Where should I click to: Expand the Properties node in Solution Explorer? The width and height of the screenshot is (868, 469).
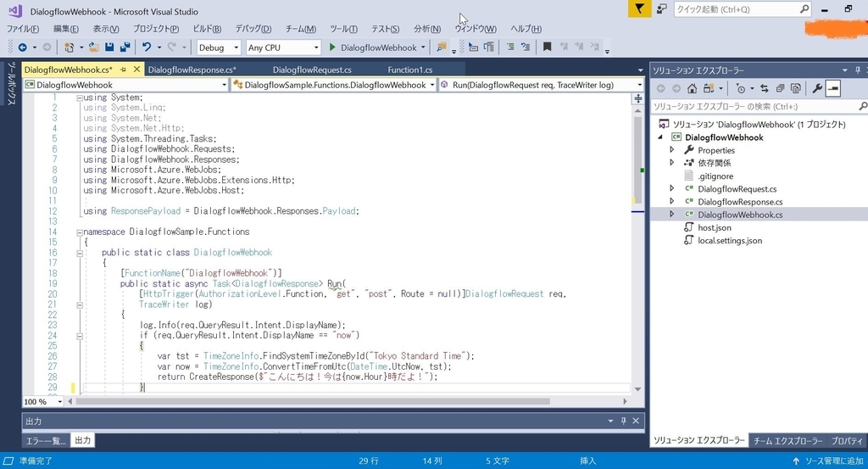[x=672, y=149]
